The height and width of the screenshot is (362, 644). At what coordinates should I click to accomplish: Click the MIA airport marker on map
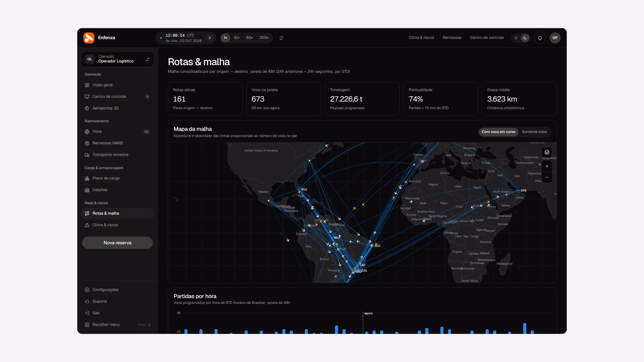coord(299,189)
